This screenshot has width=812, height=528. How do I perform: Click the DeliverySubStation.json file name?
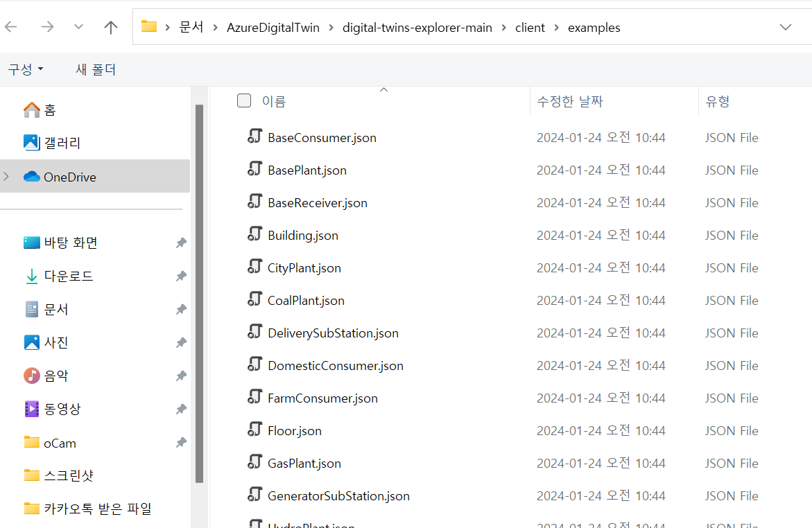(333, 333)
